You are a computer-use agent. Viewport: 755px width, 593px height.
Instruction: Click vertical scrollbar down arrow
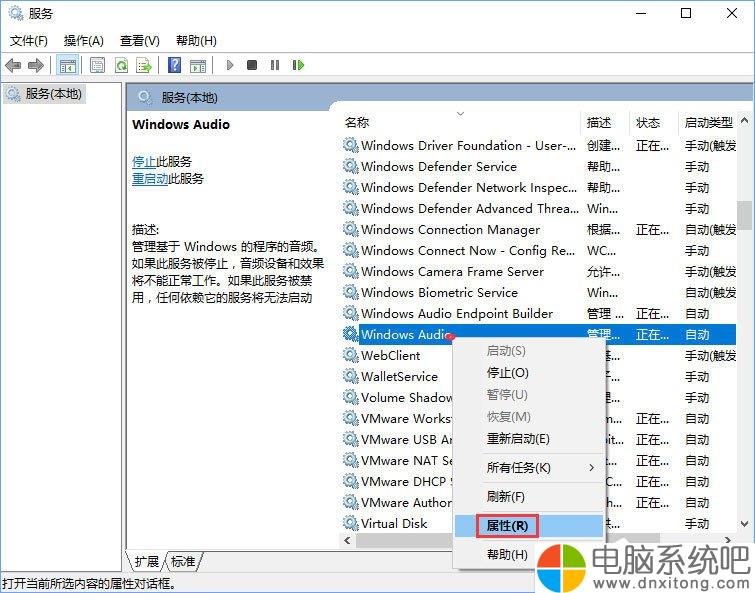[744, 524]
